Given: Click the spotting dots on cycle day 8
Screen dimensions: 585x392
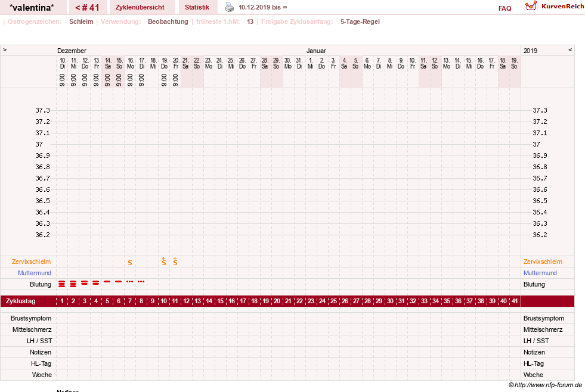Looking at the screenshot, I should click(141, 281).
